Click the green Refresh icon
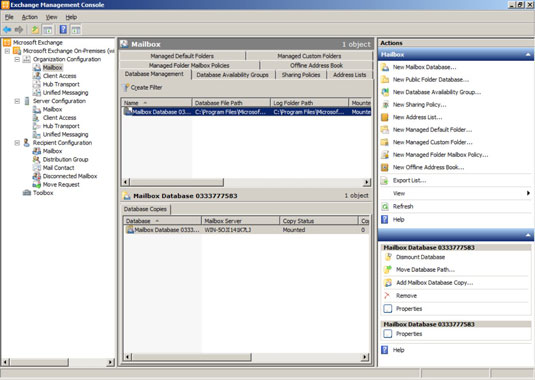 385,206
